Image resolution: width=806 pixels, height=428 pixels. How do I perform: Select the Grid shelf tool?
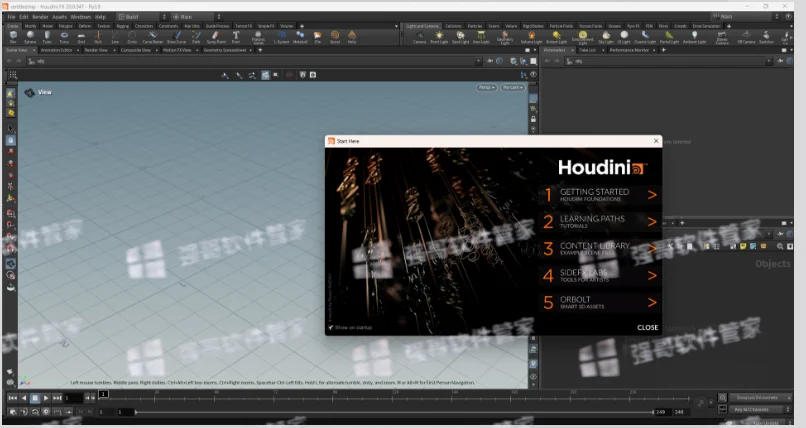(x=81, y=37)
